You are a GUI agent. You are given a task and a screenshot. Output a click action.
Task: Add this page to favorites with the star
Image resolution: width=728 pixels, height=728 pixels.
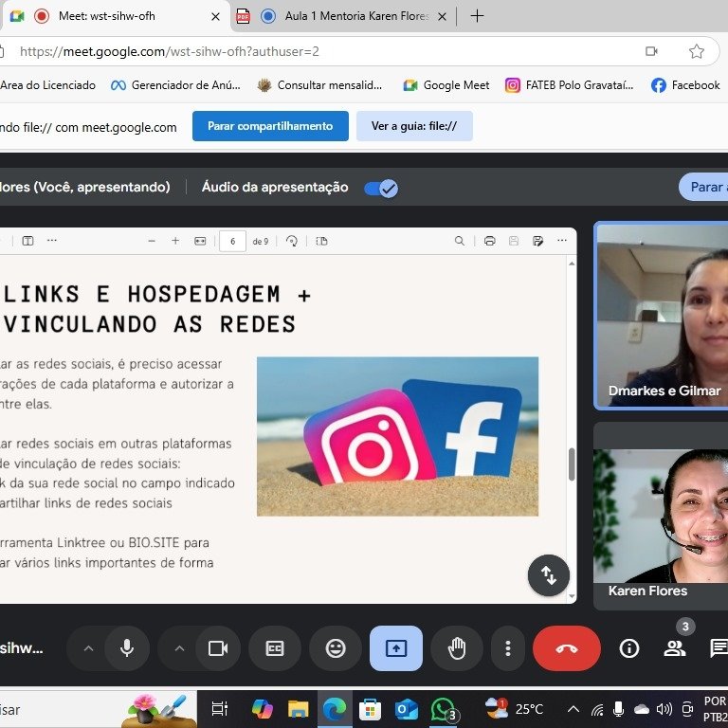[697, 51]
